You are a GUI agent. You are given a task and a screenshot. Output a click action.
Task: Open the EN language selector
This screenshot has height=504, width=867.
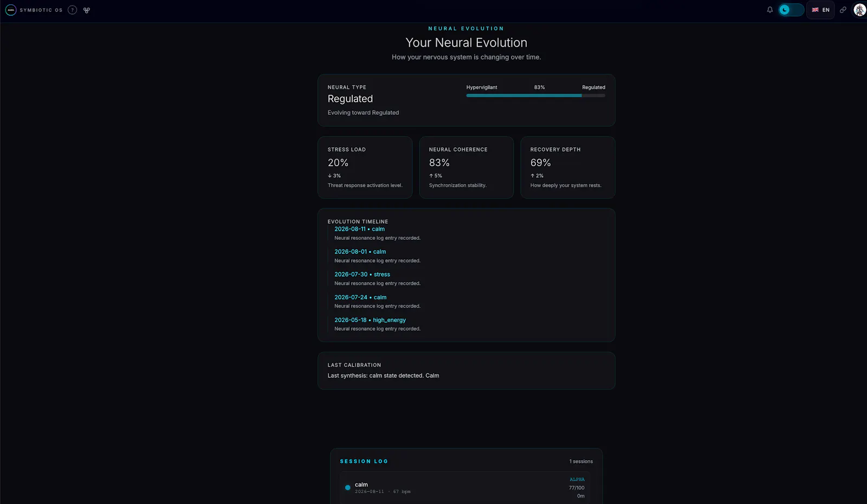820,10
